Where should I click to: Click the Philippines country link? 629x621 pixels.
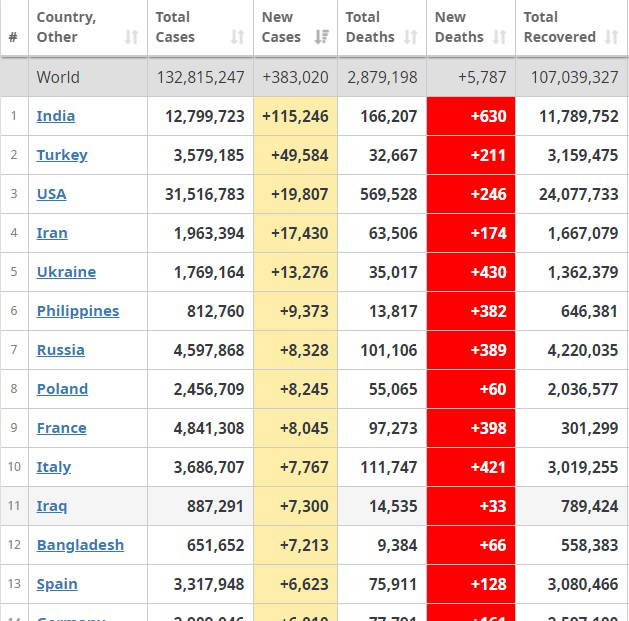tap(78, 311)
